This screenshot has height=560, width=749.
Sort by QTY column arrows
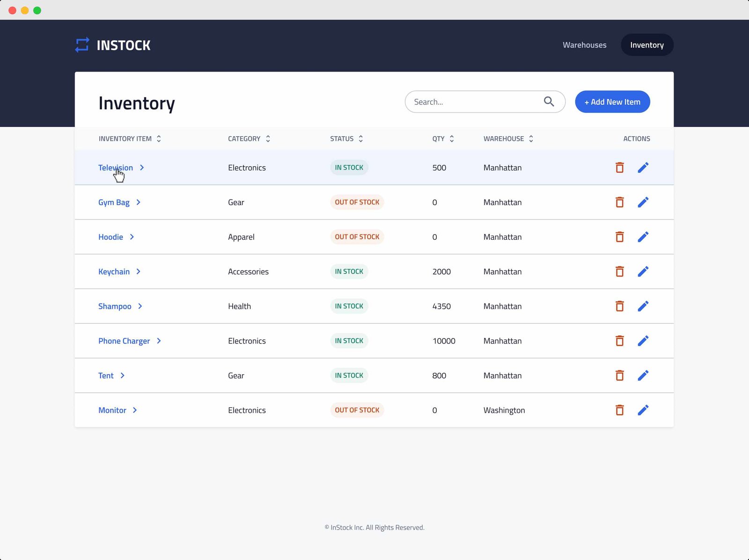tap(452, 139)
